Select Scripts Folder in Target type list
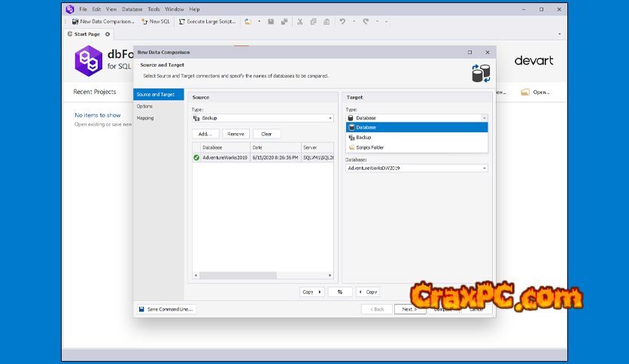The width and height of the screenshot is (629, 364). click(x=369, y=147)
